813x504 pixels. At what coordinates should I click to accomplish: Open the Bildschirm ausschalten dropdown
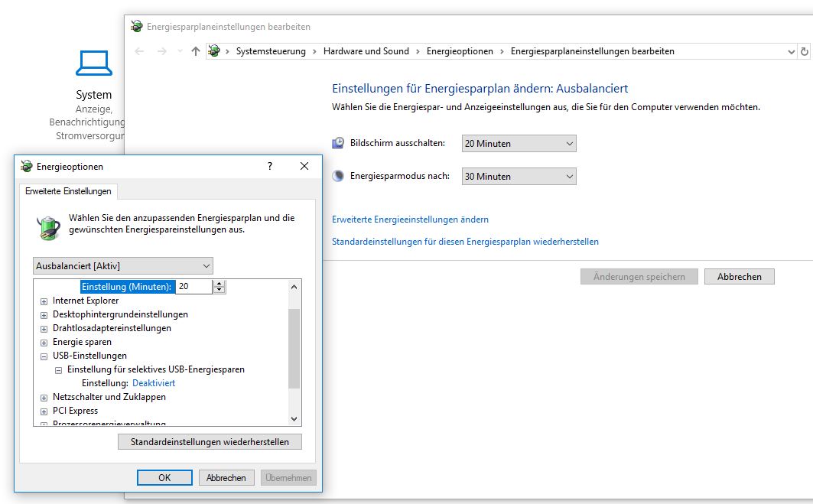pyautogui.click(x=519, y=144)
